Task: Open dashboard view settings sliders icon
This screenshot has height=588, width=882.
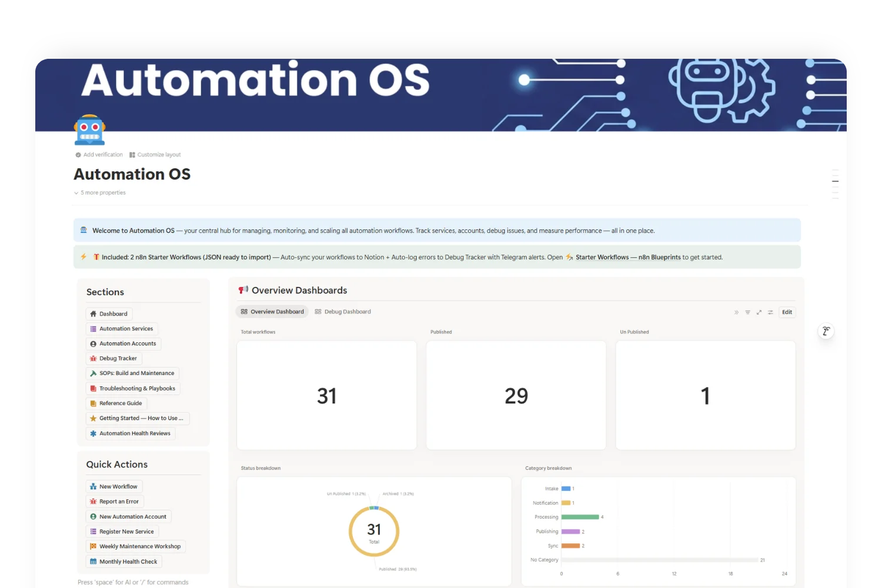Action: tap(770, 312)
